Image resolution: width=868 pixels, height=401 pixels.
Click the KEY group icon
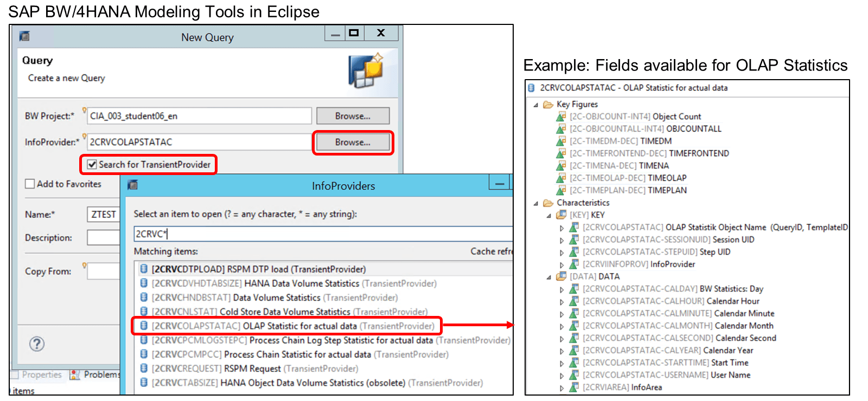[561, 215]
